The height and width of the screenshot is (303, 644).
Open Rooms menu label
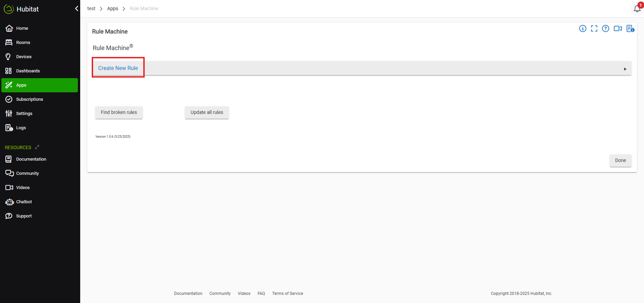tap(23, 42)
